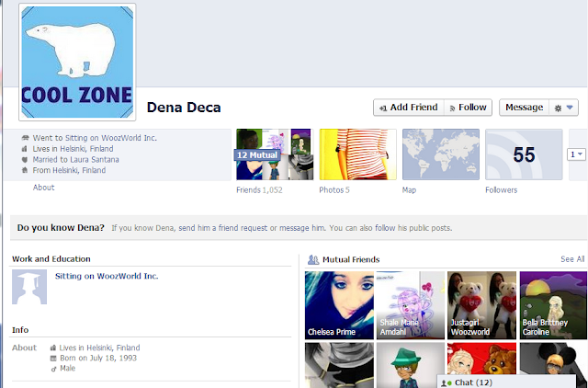588x388 pixels.
Task: Open the Map tile
Action: pos(441,154)
